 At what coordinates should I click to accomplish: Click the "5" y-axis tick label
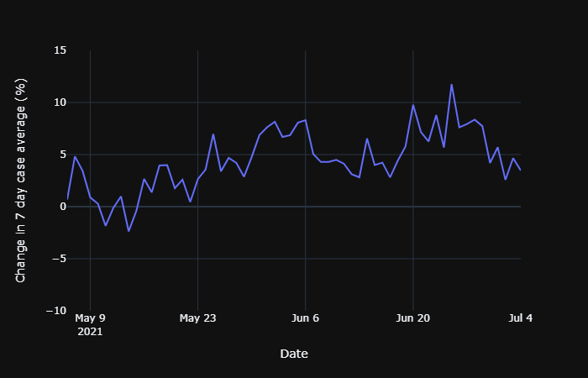[63, 155]
